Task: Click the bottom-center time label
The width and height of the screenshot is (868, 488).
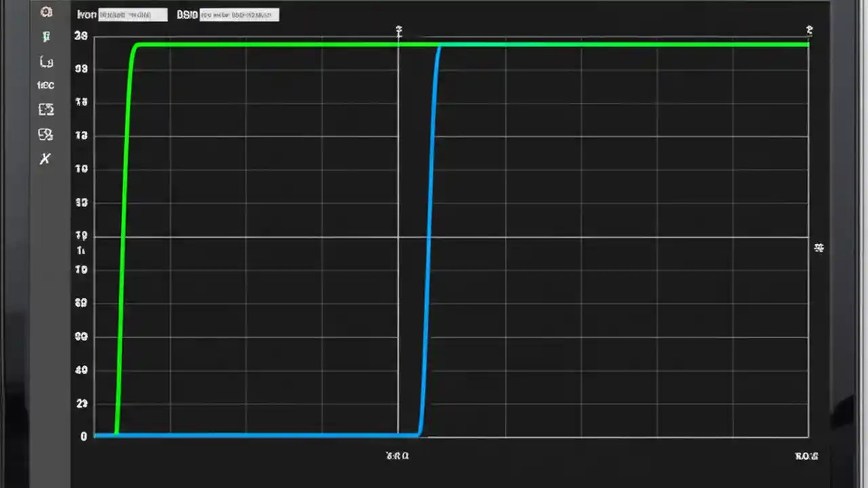Action: click(397, 455)
